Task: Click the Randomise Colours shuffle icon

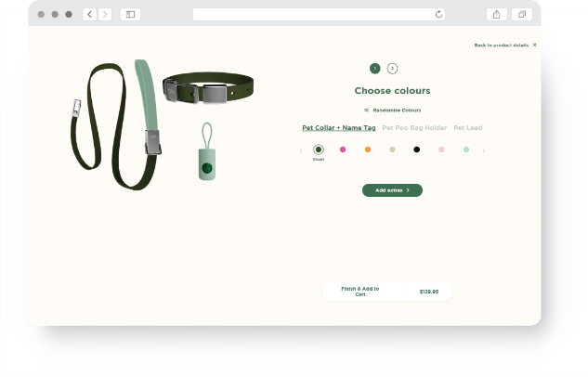Action: (366, 110)
